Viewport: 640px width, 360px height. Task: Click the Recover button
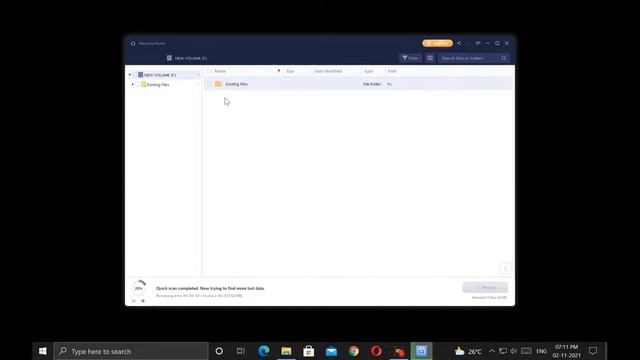485,287
